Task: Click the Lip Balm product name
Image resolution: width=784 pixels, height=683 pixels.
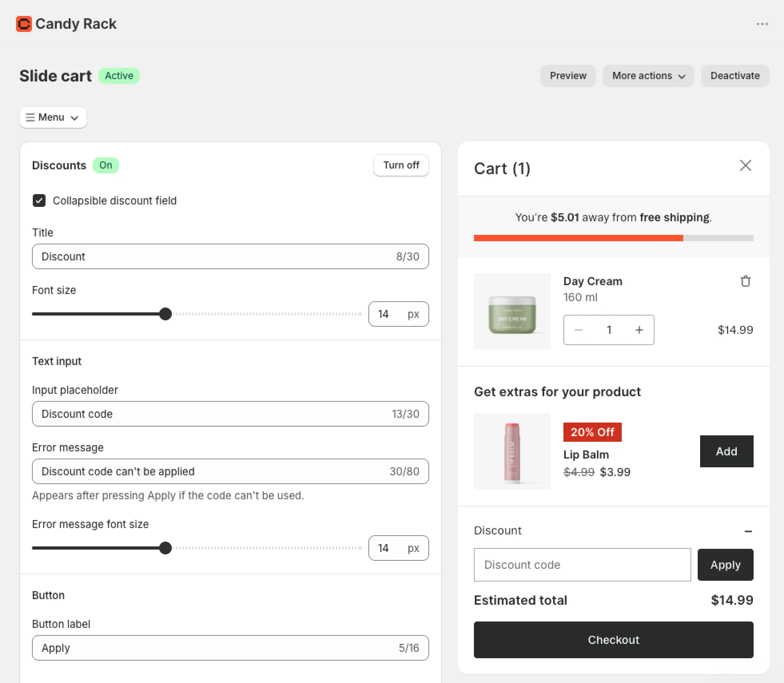Action: click(x=586, y=455)
